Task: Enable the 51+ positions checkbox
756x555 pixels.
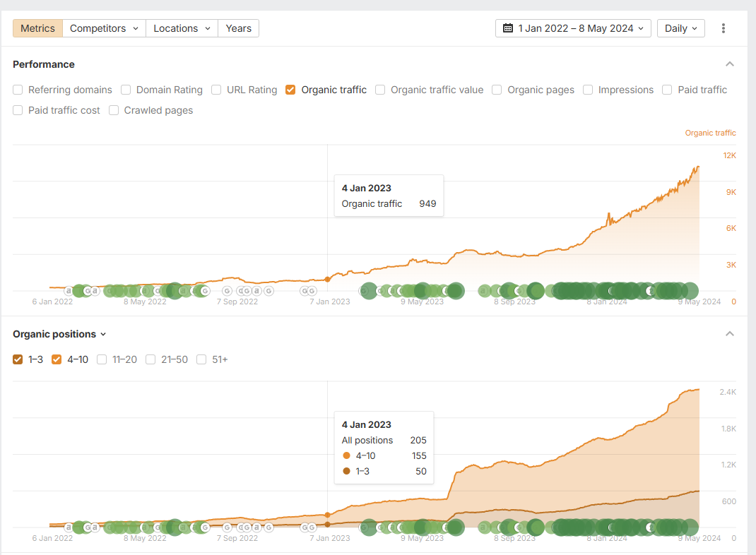Action: click(x=201, y=359)
